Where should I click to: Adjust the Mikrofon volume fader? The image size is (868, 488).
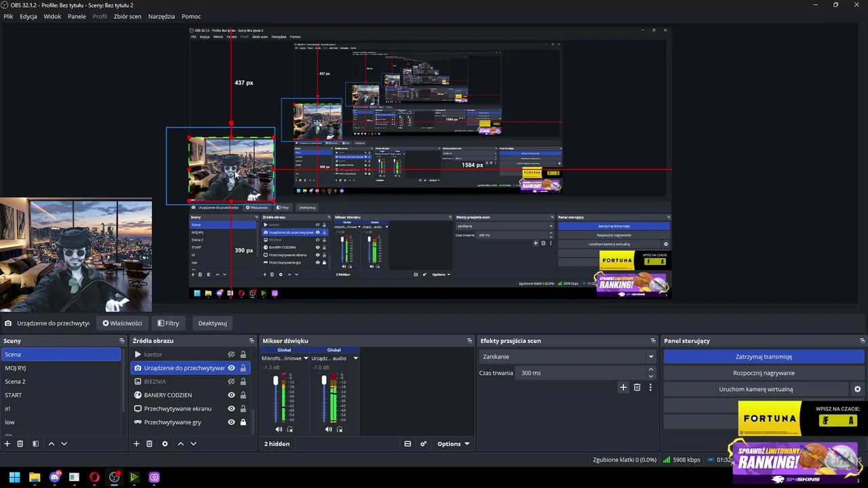pos(275,381)
